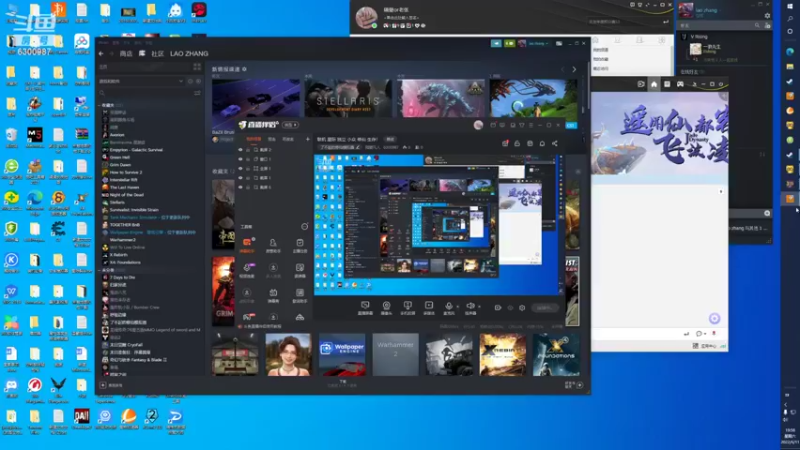Click the recent-activity clock filter in Steam library

pyautogui.click(x=190, y=81)
